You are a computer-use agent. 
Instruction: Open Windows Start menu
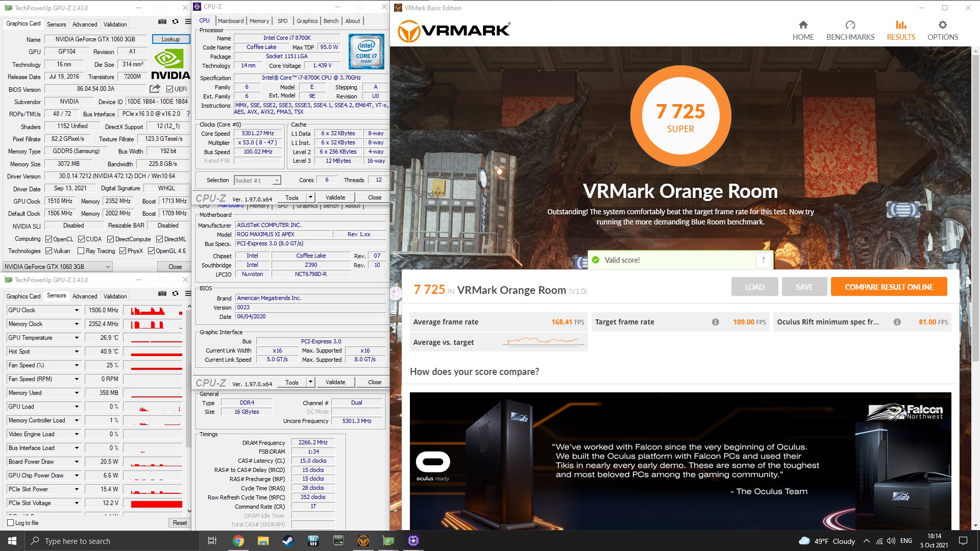tap(12, 541)
